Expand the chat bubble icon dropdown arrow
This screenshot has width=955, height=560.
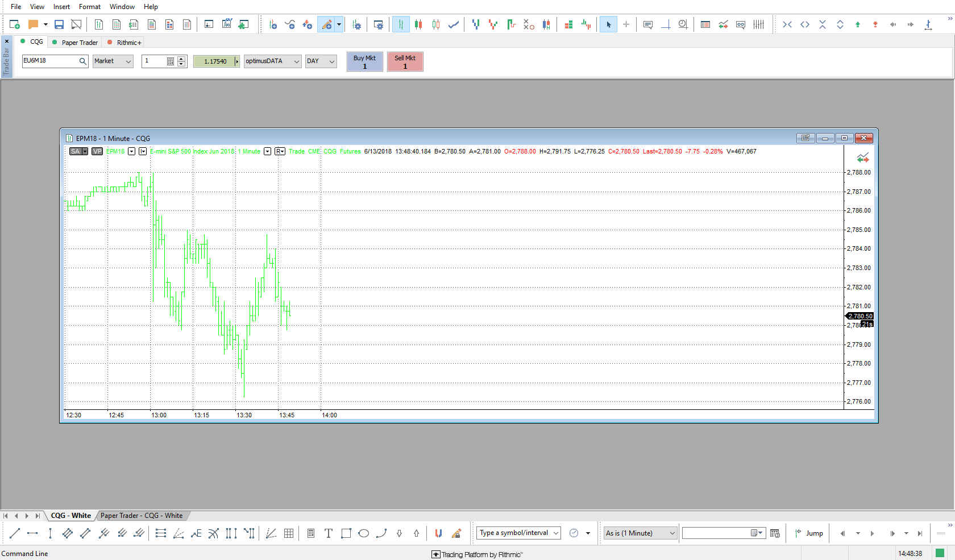click(x=45, y=24)
